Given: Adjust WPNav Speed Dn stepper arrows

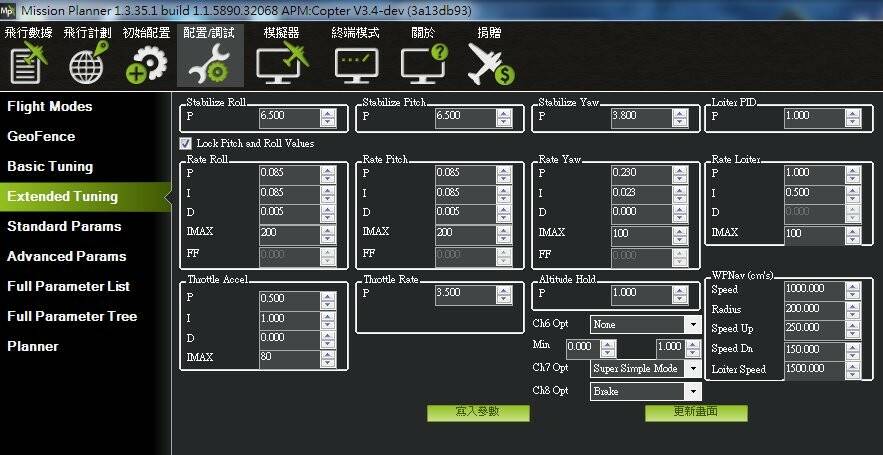Looking at the screenshot, I should coord(853,350).
